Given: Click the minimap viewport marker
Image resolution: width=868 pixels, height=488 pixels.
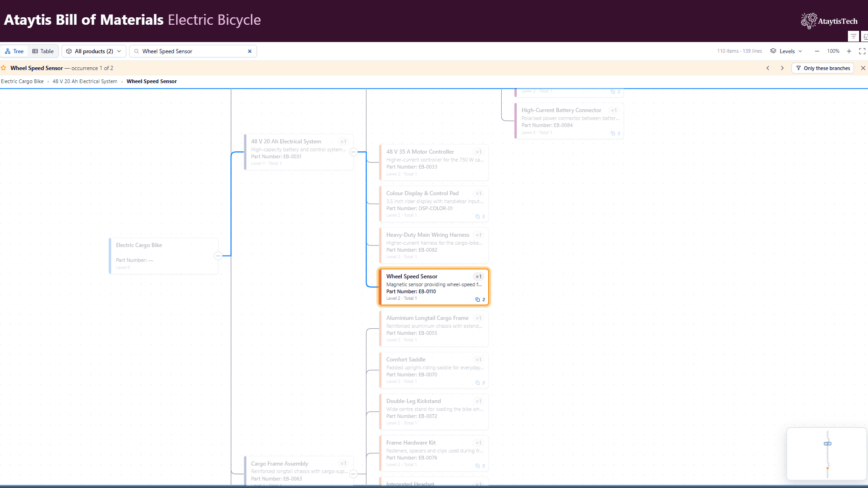Looking at the screenshot, I should coord(827,444).
